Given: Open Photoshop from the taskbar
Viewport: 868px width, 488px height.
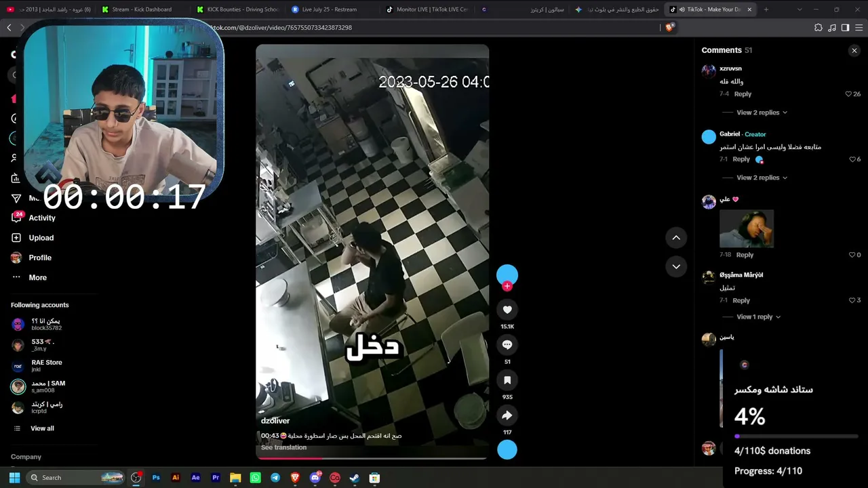Looking at the screenshot, I should click(156, 478).
